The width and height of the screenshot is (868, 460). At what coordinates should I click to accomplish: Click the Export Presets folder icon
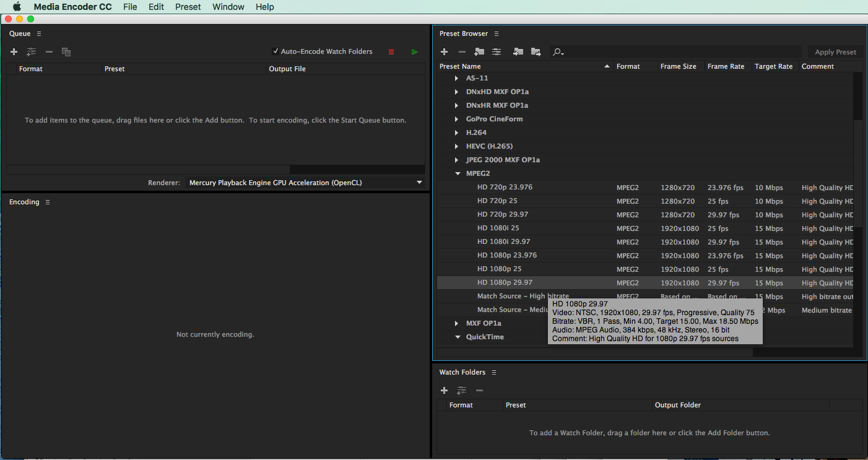click(536, 52)
